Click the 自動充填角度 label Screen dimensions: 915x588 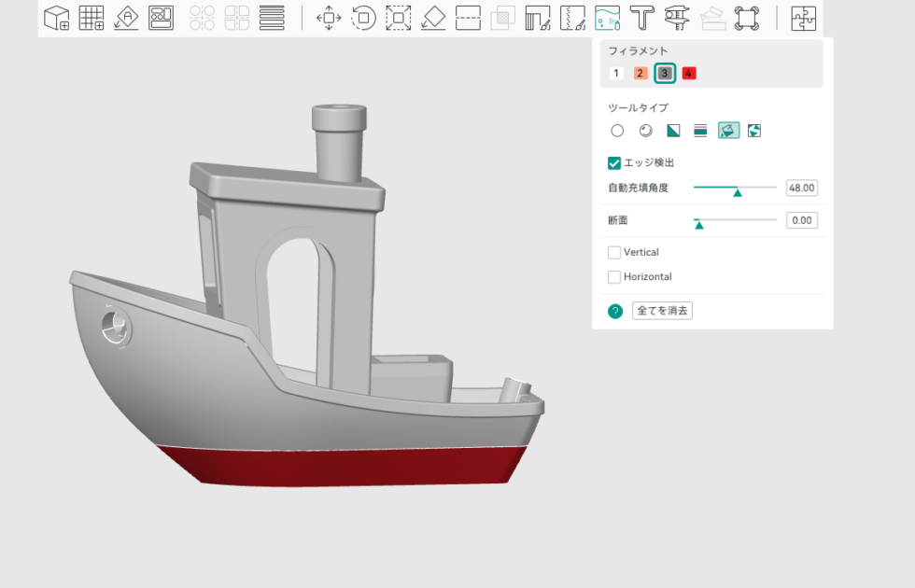[638, 188]
